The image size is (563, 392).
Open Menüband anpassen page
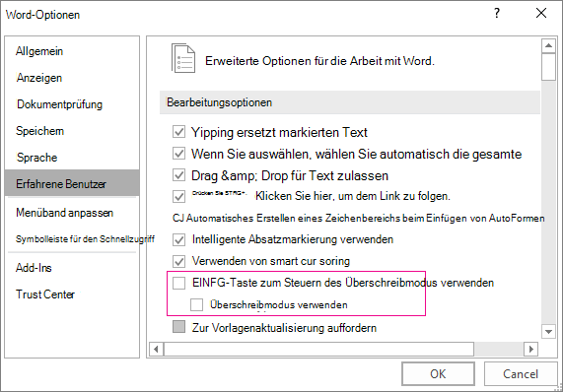[x=65, y=213]
